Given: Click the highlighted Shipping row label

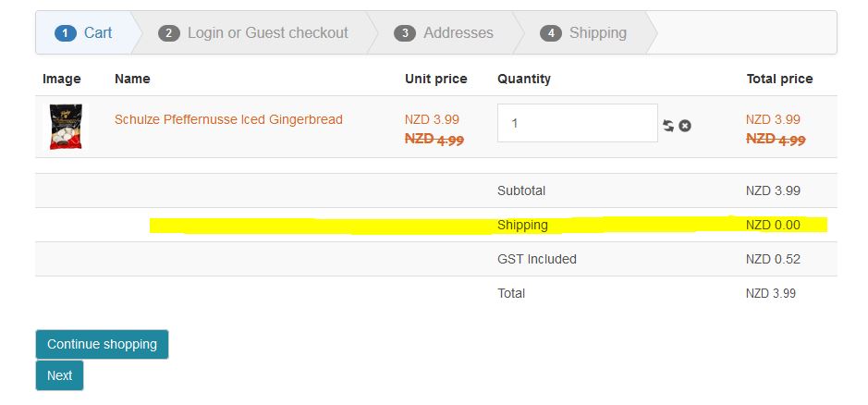Looking at the screenshot, I should click(x=522, y=225).
